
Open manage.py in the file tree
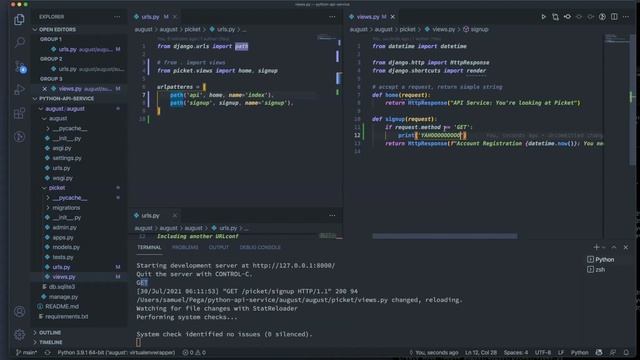(x=63, y=297)
